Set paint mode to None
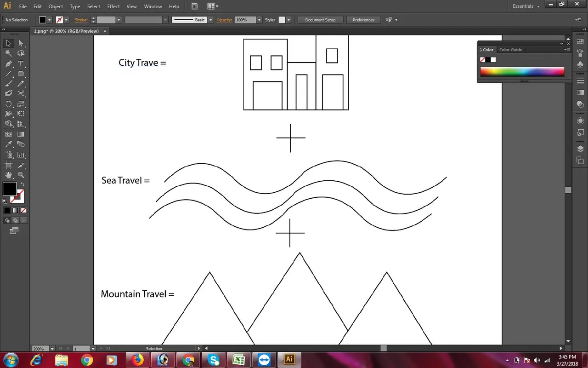588x368 pixels. [x=23, y=210]
